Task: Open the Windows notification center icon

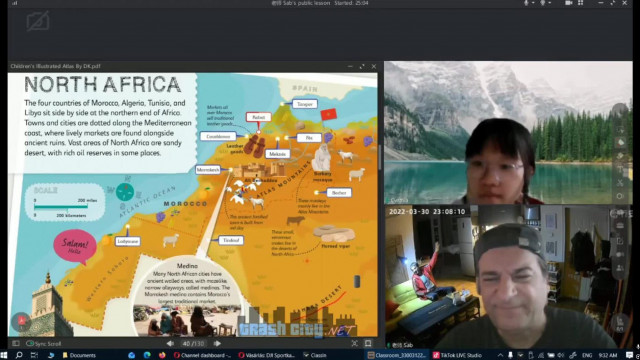Action: point(629,355)
